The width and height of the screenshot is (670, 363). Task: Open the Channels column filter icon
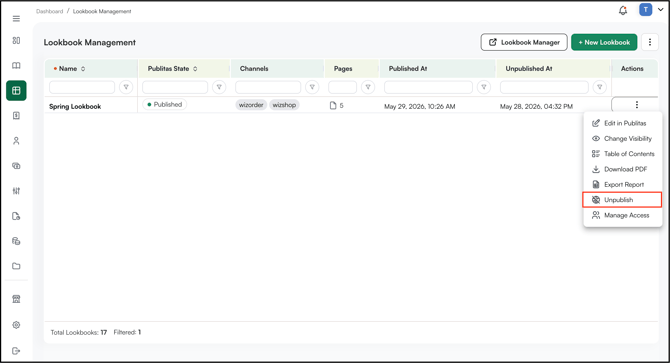tap(312, 87)
